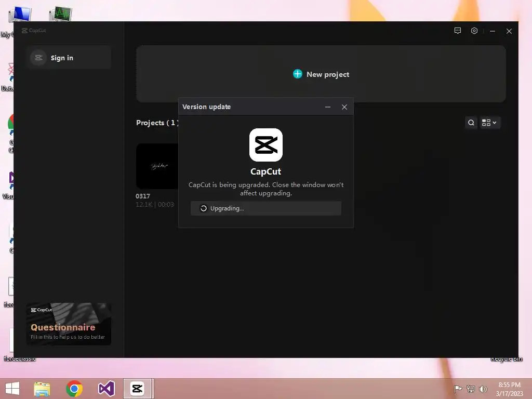Search projects with magnifier icon
Image resolution: width=532 pixels, height=399 pixels.
(471, 123)
